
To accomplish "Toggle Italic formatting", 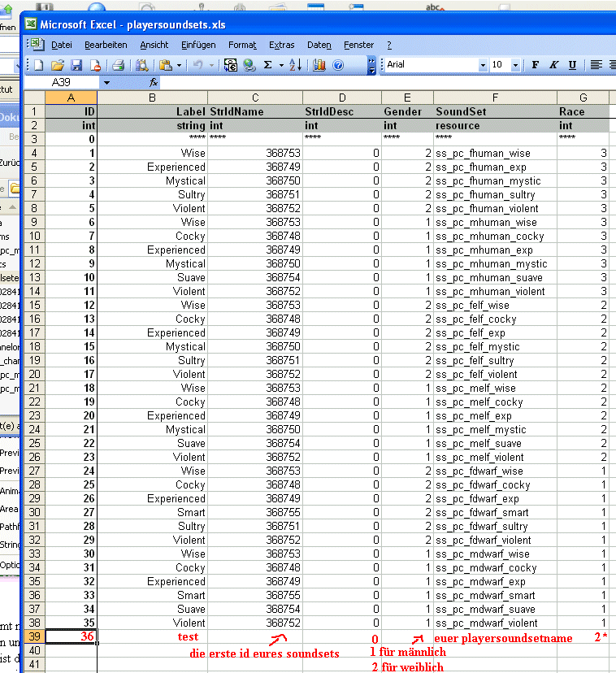I will [554, 65].
